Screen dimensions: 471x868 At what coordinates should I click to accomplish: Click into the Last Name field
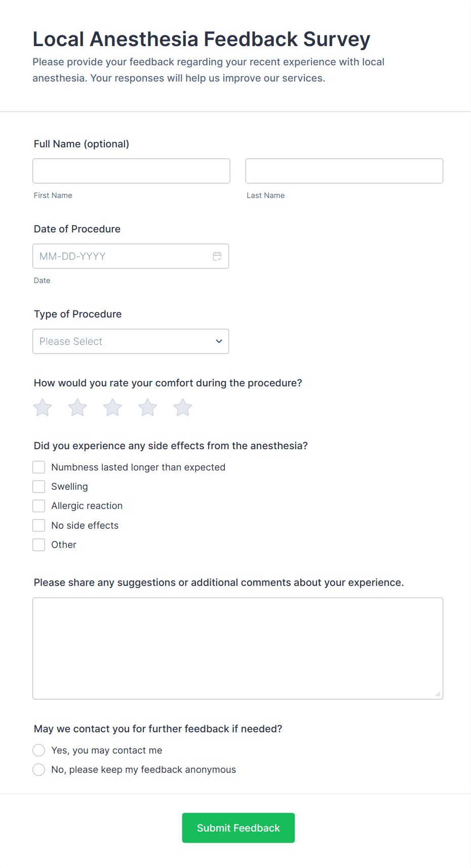tap(344, 171)
